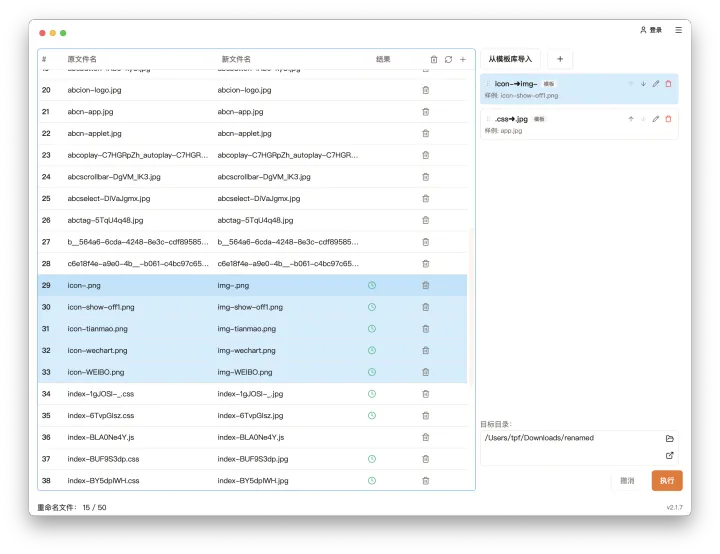Click 从模板库导入 import from template button
Image resolution: width=720 pixels, height=554 pixels.
click(x=510, y=59)
